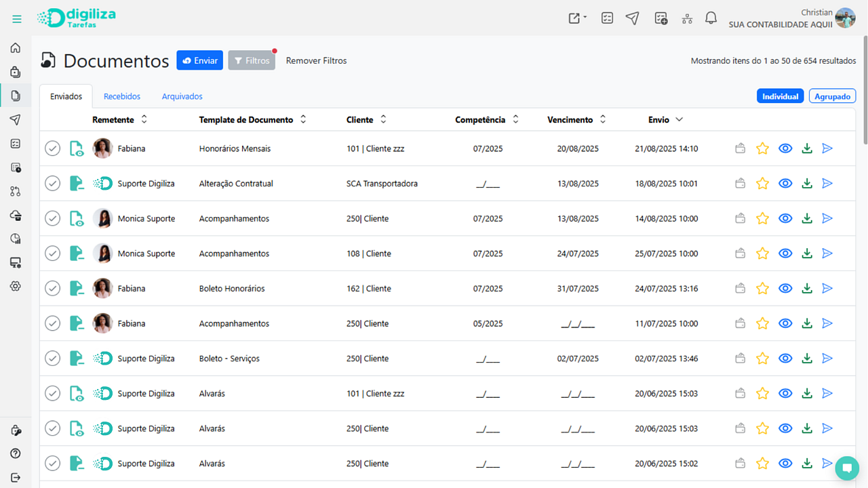
Task: View the Boleto Honorários document via eye icon
Action: tap(785, 289)
